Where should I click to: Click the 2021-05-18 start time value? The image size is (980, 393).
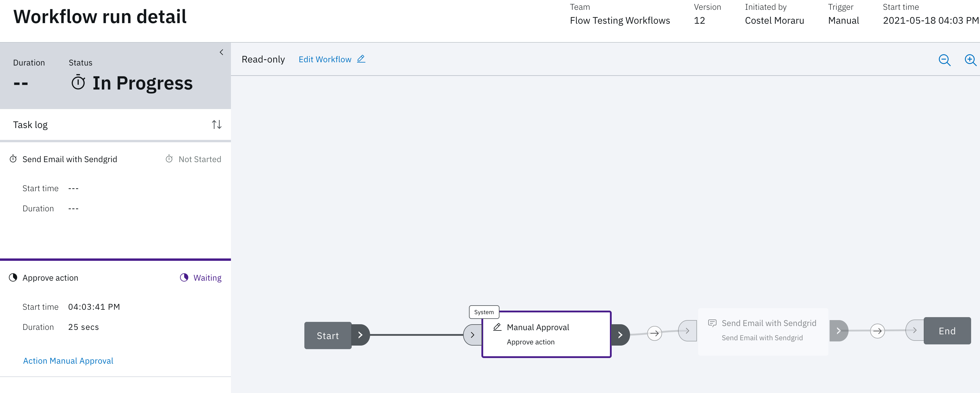click(931, 20)
